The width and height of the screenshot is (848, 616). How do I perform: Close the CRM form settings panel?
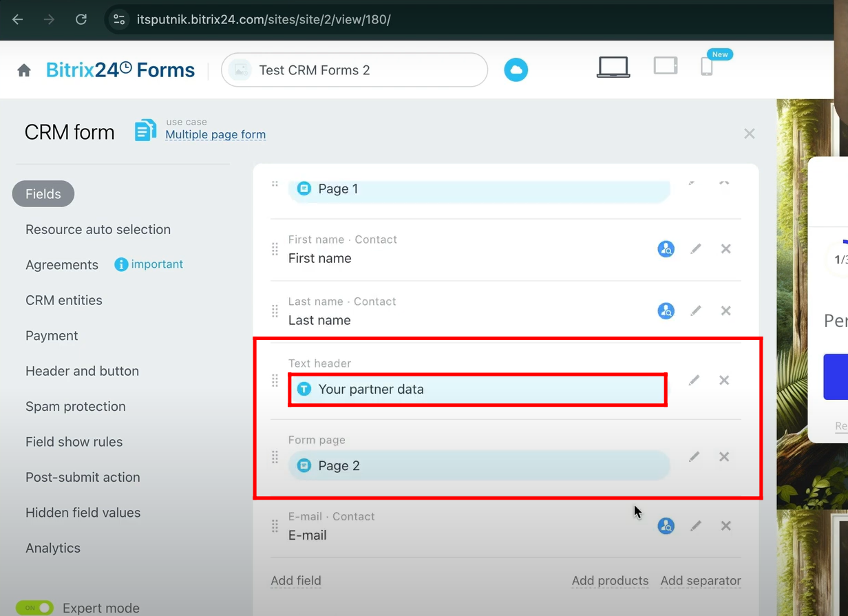click(x=750, y=134)
